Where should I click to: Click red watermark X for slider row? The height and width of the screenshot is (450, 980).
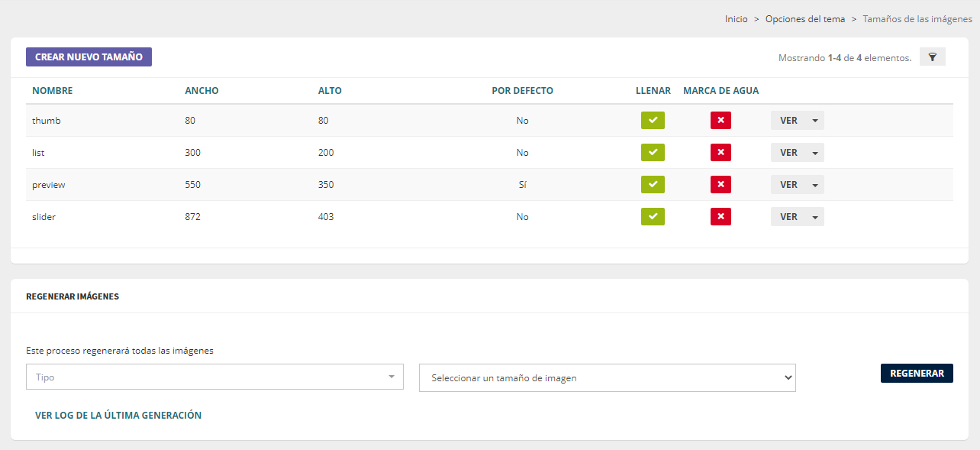[720, 217]
